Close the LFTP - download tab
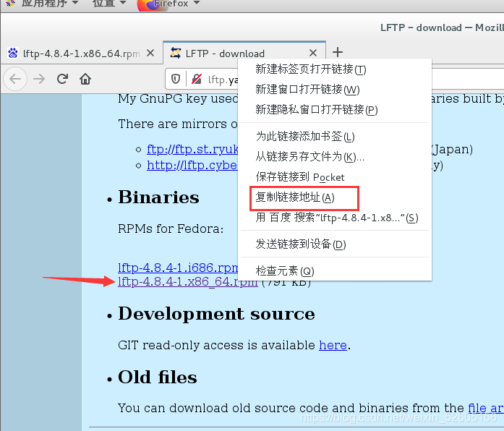 [313, 53]
